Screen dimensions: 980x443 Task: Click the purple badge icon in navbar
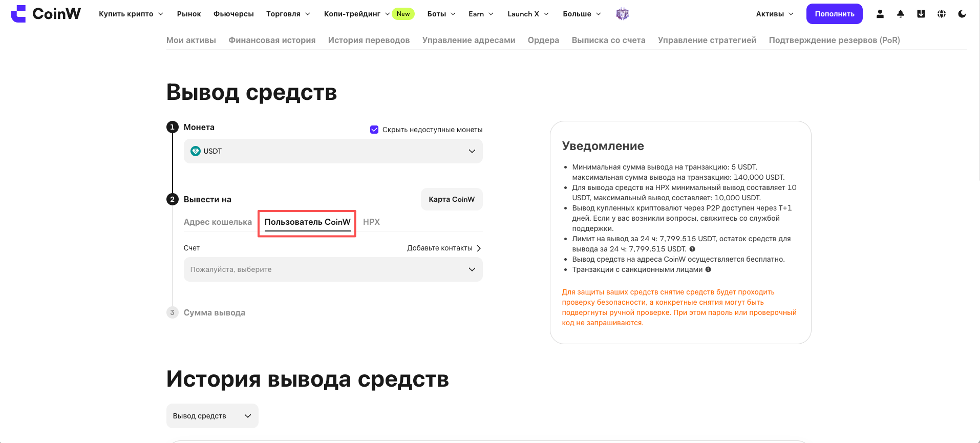(622, 14)
